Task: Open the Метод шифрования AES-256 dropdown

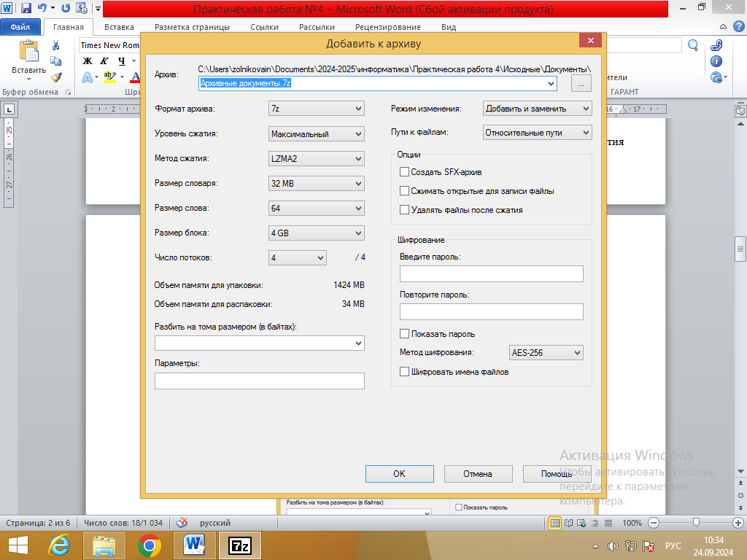Action: click(x=546, y=353)
